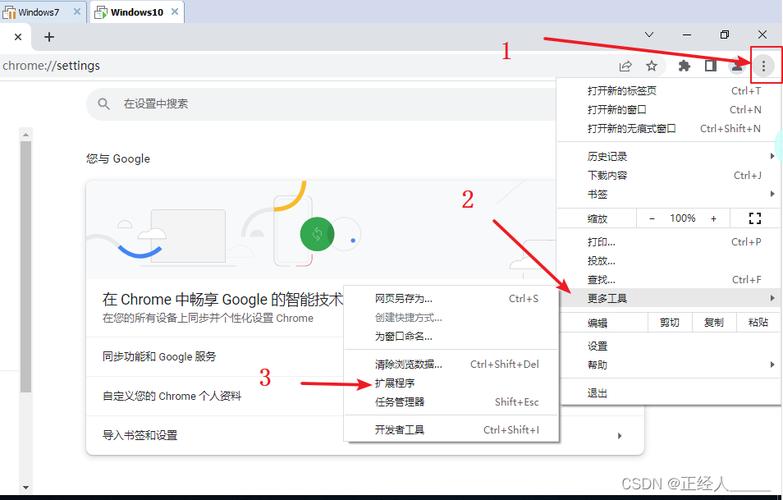Close the Windows7 VM tab
The height and width of the screenshot is (500, 783).
(77, 11)
